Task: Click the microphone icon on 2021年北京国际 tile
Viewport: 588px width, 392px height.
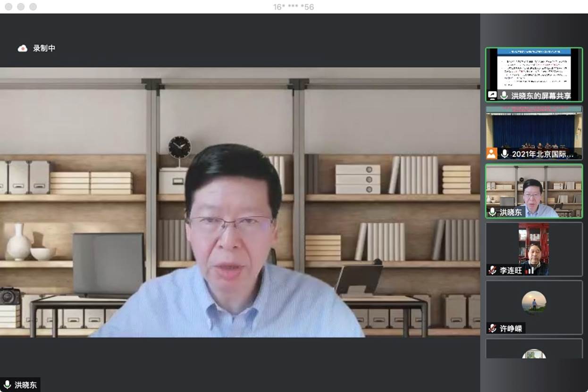Action: (x=504, y=153)
